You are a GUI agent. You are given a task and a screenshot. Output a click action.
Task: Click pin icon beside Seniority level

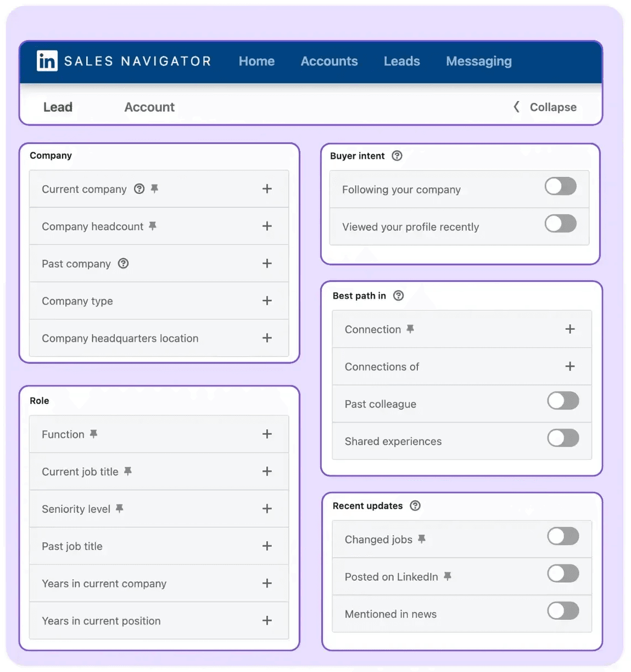(120, 509)
